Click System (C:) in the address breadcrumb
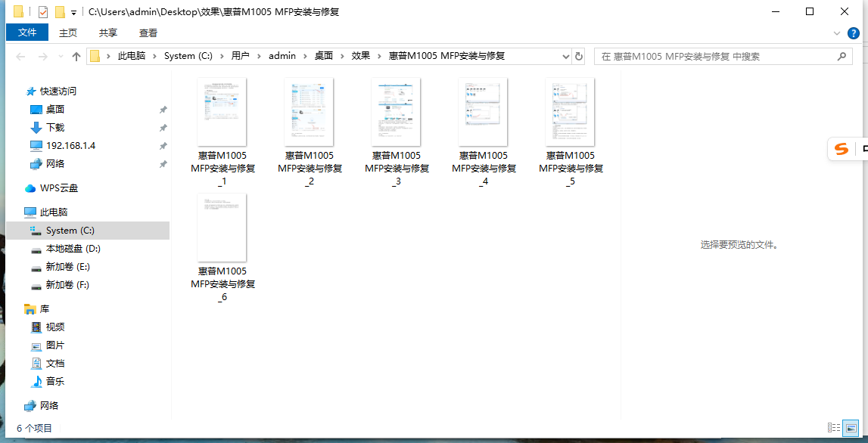Image resolution: width=868 pixels, height=443 pixels. [188, 56]
